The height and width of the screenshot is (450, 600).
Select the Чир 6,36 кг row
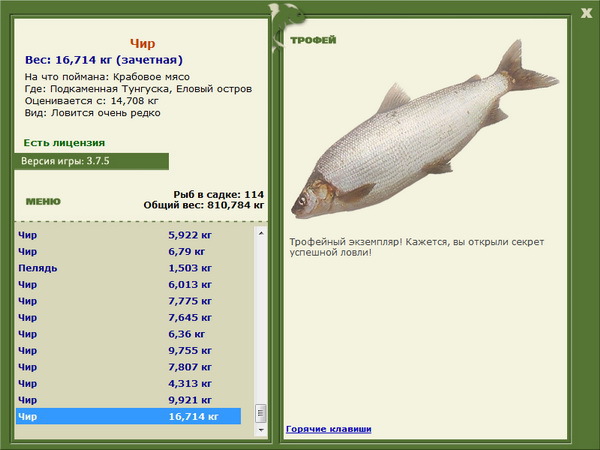tap(129, 334)
